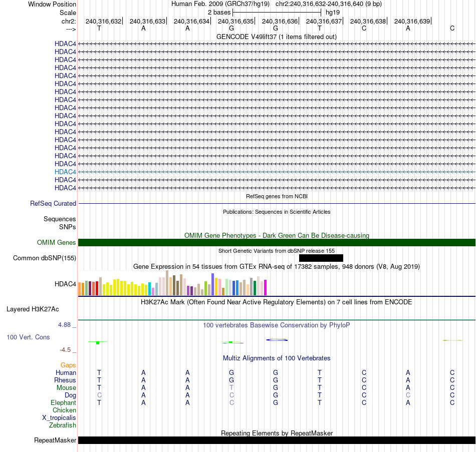
Task: Click the chr2: ruler label
Action: 69,21
